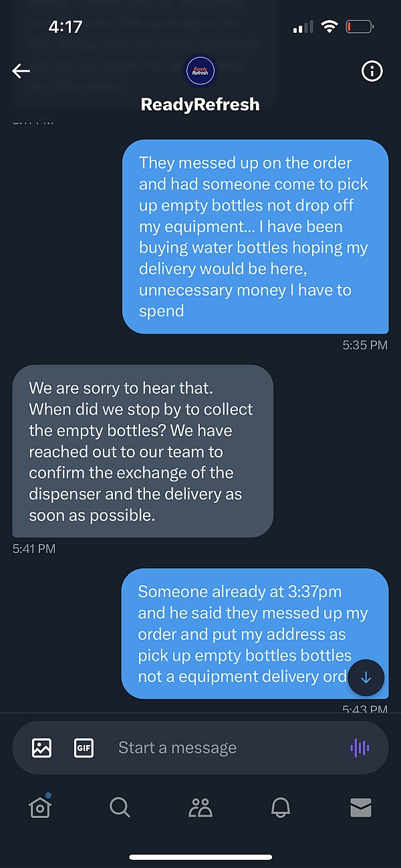Open the Notifications bell tab
Image resolution: width=401 pixels, height=868 pixels.
pyautogui.click(x=281, y=808)
